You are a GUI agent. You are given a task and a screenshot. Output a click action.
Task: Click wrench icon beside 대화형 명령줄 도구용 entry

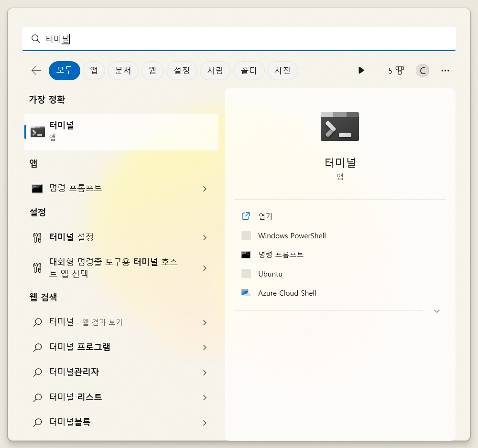[x=37, y=268]
